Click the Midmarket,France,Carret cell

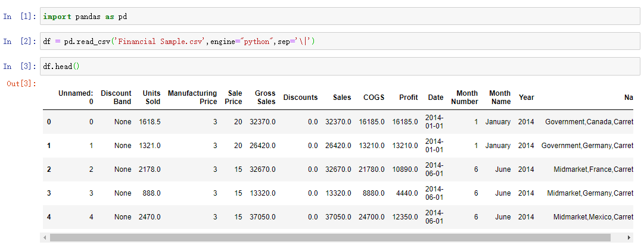pos(593,169)
